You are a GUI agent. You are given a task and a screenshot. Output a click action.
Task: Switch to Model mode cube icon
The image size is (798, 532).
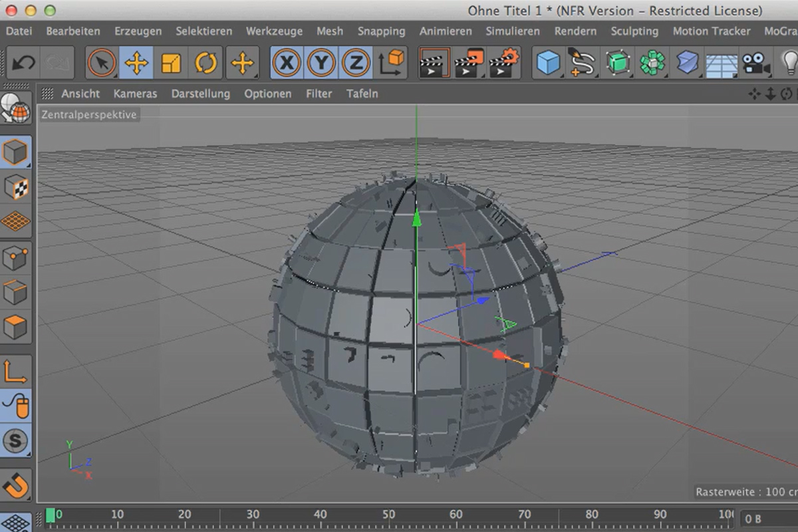[x=16, y=152]
